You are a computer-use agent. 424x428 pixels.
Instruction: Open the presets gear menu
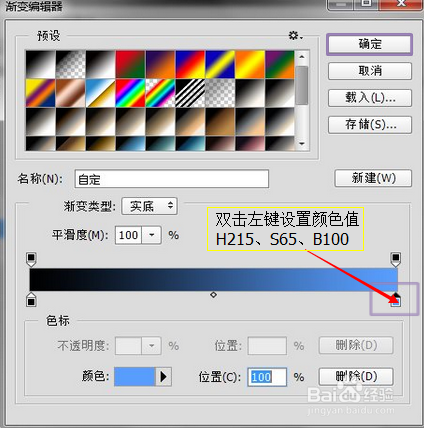tap(295, 35)
